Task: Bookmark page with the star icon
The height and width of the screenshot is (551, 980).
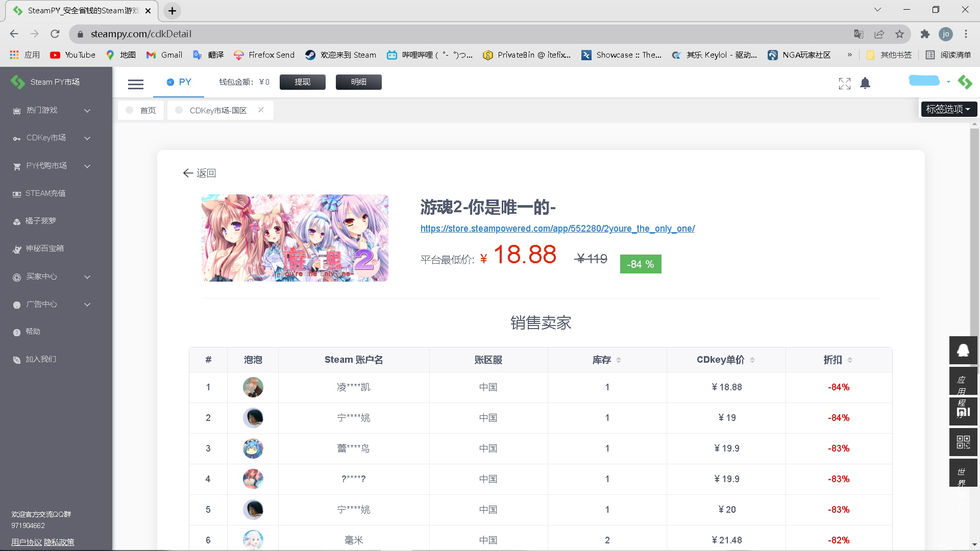Action: point(899,34)
